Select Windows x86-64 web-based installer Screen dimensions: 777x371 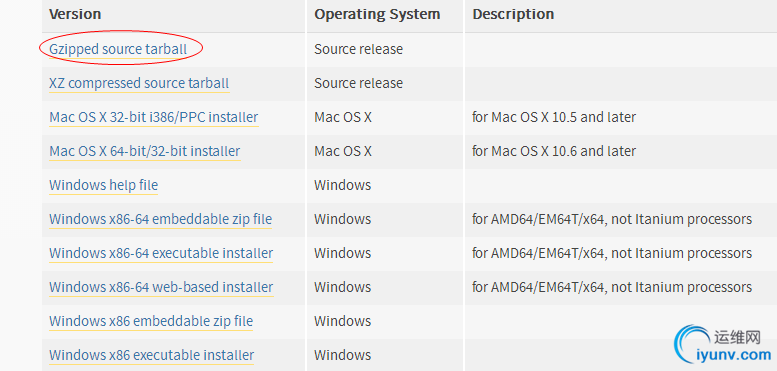pos(161,287)
